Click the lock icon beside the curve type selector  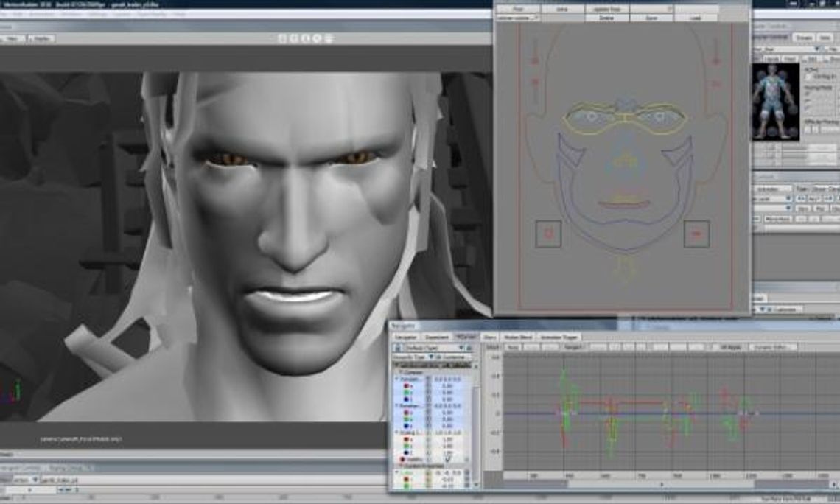pos(471,347)
